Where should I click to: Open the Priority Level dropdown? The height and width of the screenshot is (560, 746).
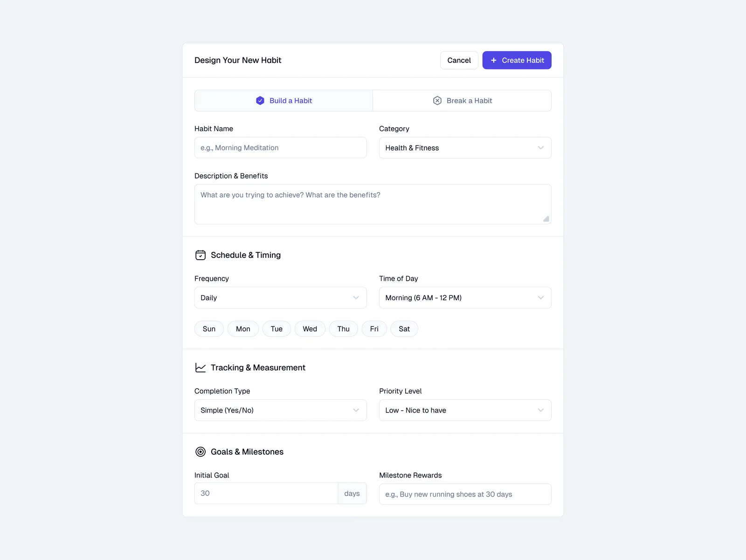click(x=465, y=410)
